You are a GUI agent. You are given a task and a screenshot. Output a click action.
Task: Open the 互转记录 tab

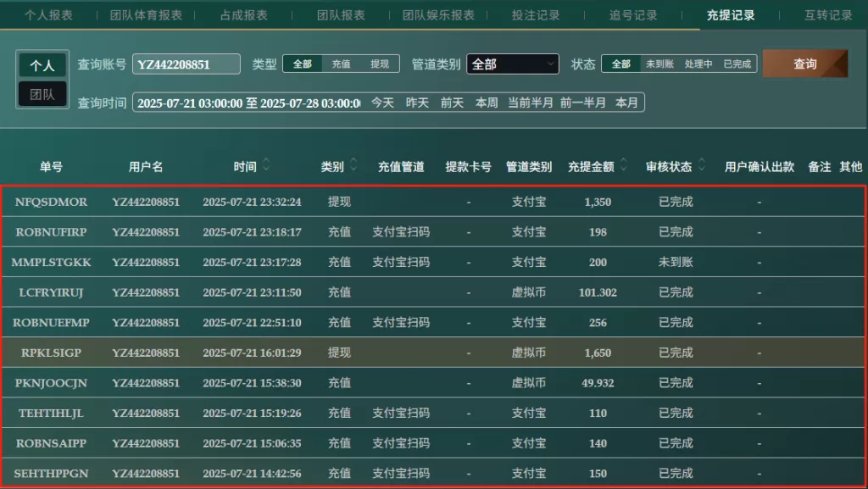coord(828,15)
